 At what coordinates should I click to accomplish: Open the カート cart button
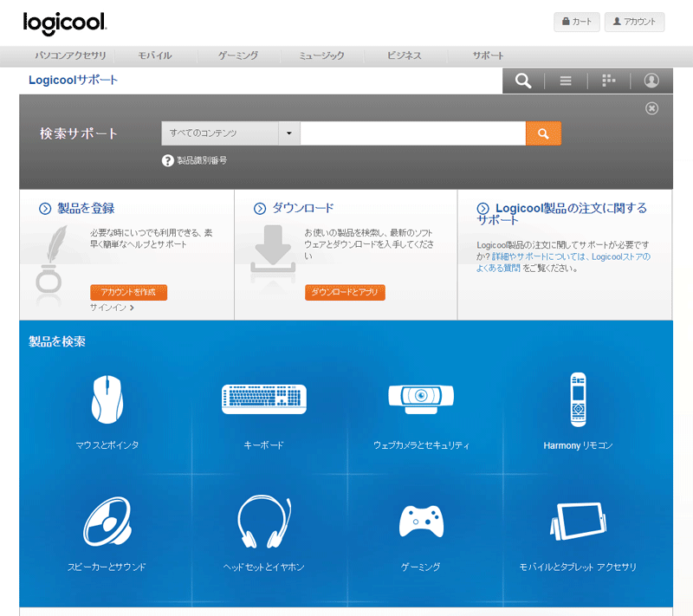coord(576,22)
